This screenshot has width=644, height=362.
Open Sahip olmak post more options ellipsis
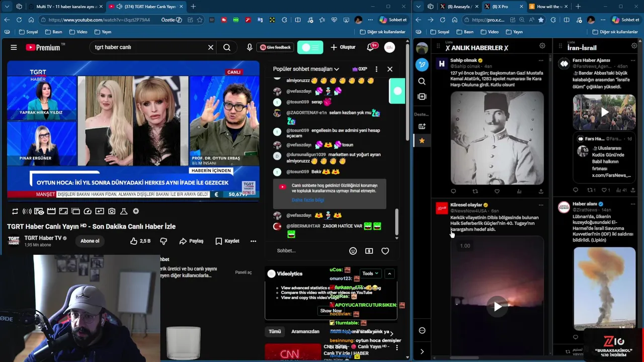(x=541, y=60)
